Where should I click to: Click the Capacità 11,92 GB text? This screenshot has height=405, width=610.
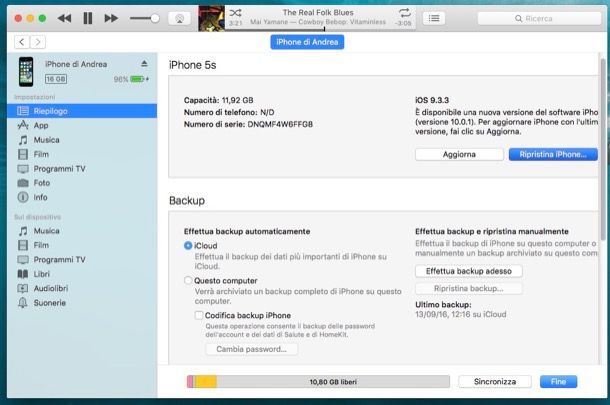pos(219,100)
